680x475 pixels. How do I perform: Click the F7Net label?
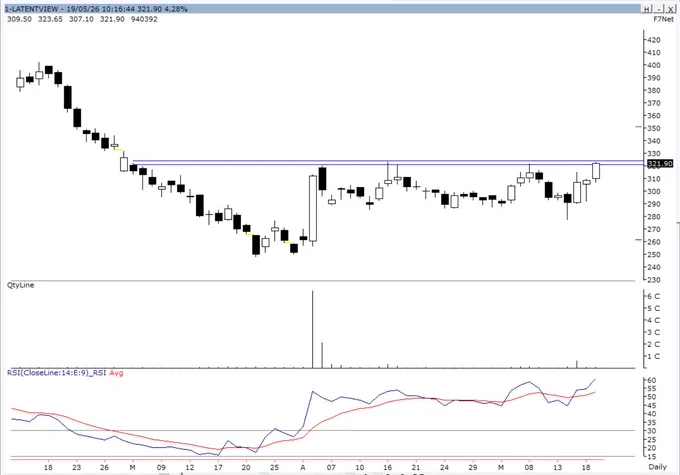coord(664,19)
